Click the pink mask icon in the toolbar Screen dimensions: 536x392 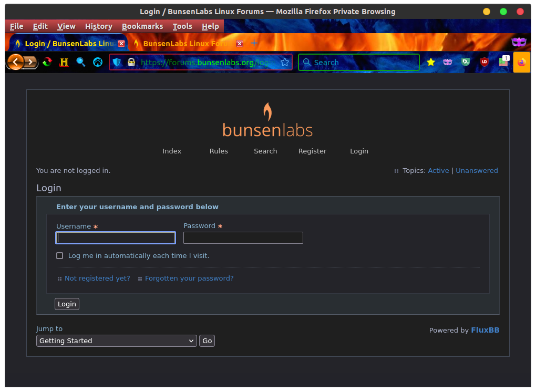tap(448, 62)
